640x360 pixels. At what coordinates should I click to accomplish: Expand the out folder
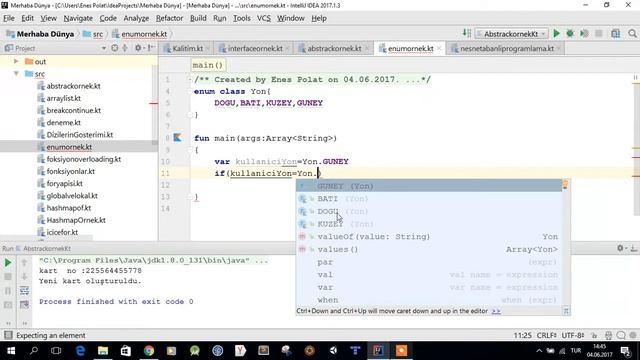(x=16, y=62)
